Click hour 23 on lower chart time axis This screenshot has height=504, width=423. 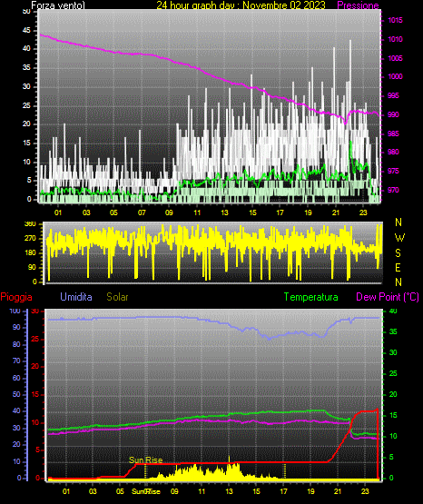(x=365, y=491)
